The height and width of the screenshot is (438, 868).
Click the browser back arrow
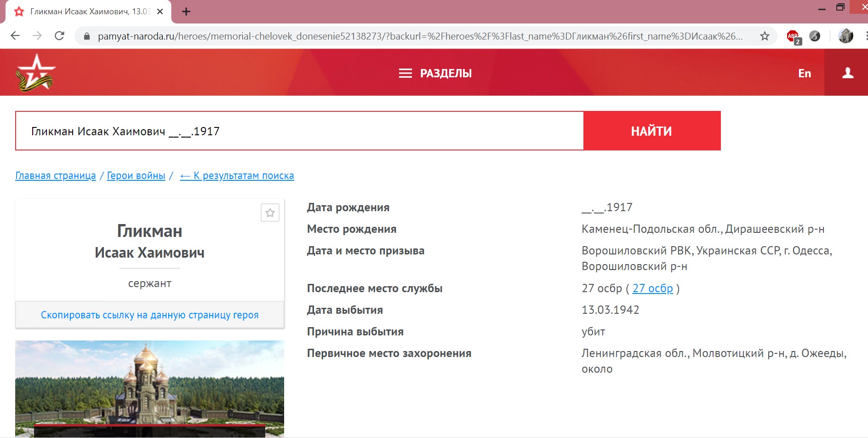coord(15,36)
